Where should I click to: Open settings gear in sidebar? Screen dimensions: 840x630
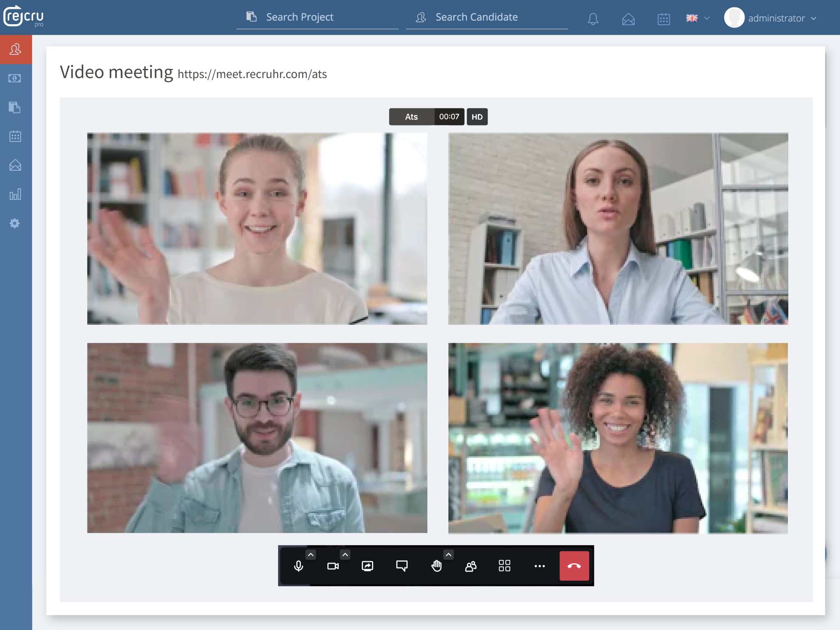pos(15,223)
